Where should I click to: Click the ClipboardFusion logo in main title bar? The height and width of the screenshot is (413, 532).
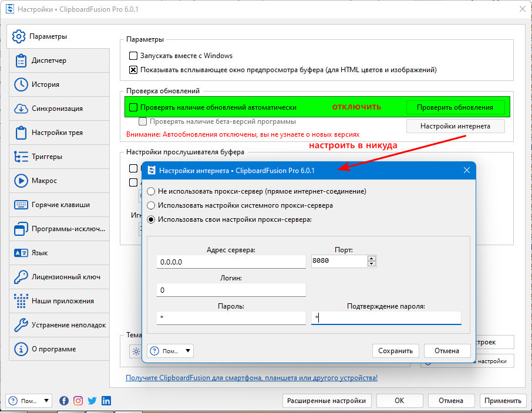click(x=10, y=9)
